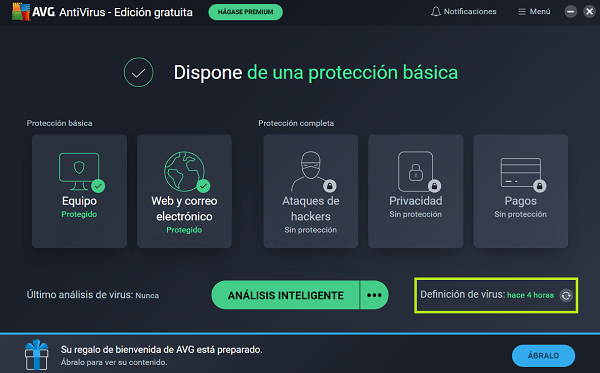
Task: Open the Pagos tile title
Action: [x=520, y=201]
